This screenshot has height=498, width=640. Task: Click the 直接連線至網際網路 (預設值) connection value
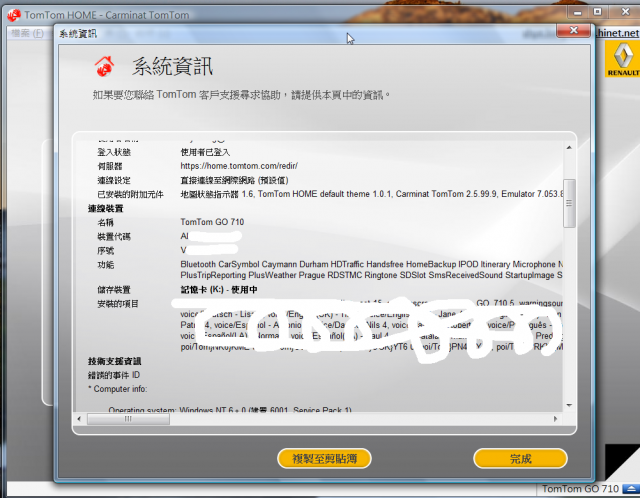point(234,180)
